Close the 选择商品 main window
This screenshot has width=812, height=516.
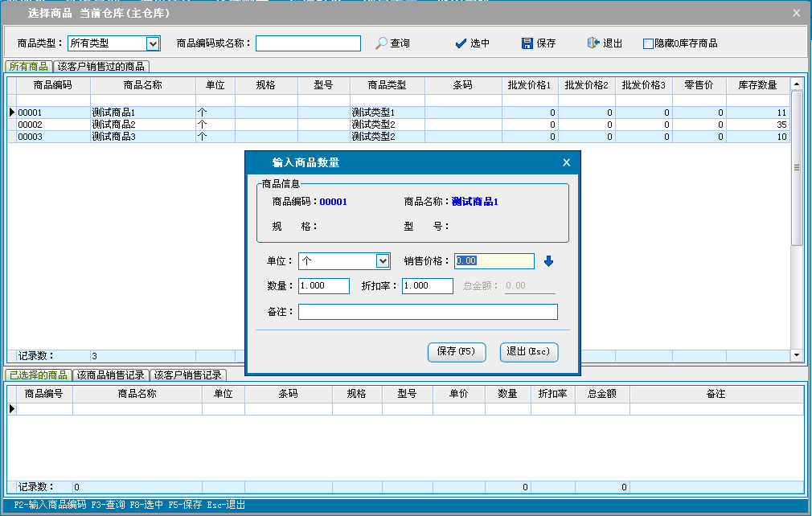pos(796,13)
